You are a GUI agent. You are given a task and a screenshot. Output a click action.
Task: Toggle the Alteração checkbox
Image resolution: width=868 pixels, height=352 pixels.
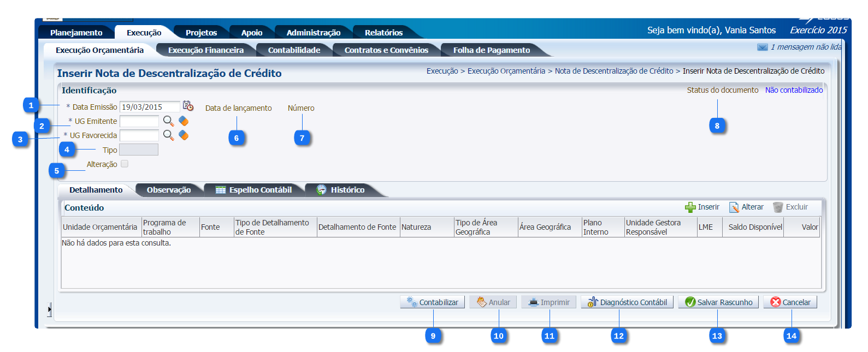125,164
